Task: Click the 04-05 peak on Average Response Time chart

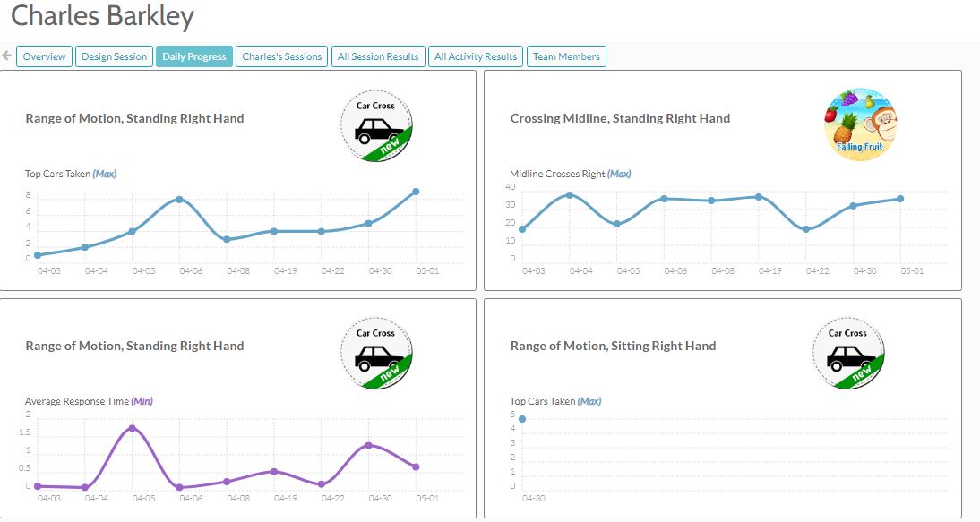Action: click(133, 428)
